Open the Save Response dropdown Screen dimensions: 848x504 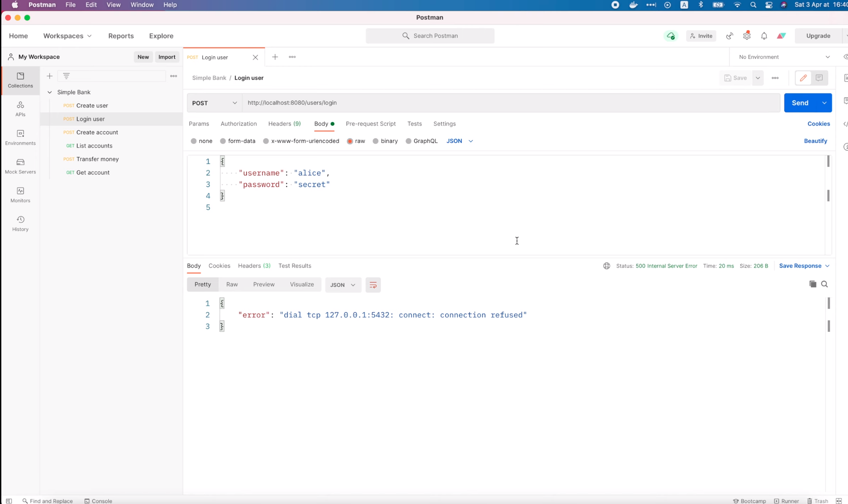pyautogui.click(x=804, y=266)
